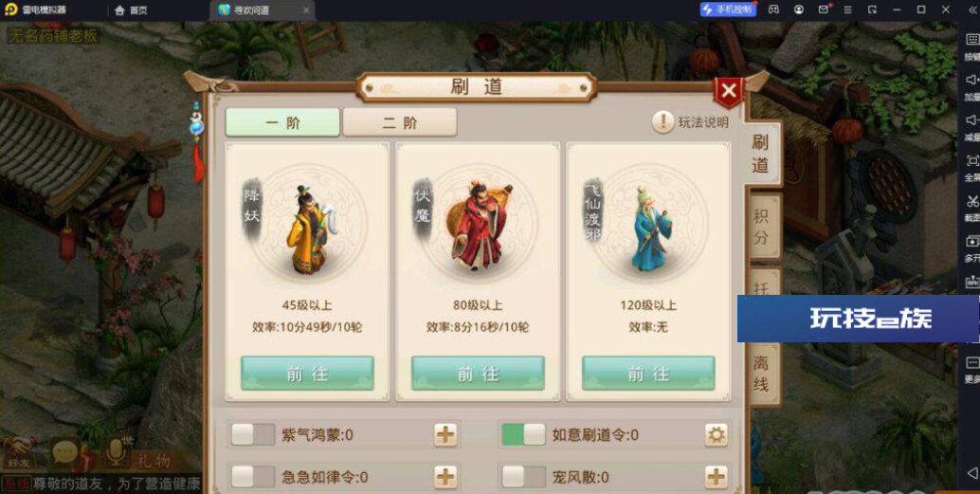
Task: Open gear settings for 如意刷道令
Action: 717,434
